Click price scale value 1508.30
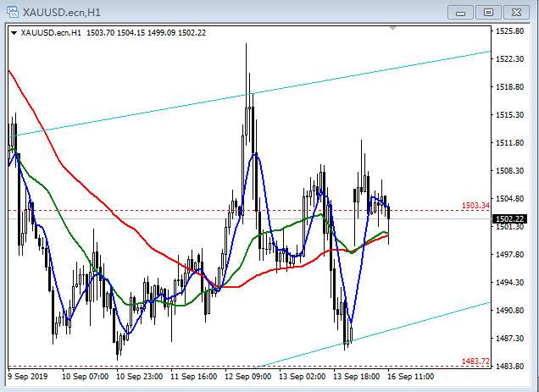 pyautogui.click(x=510, y=171)
